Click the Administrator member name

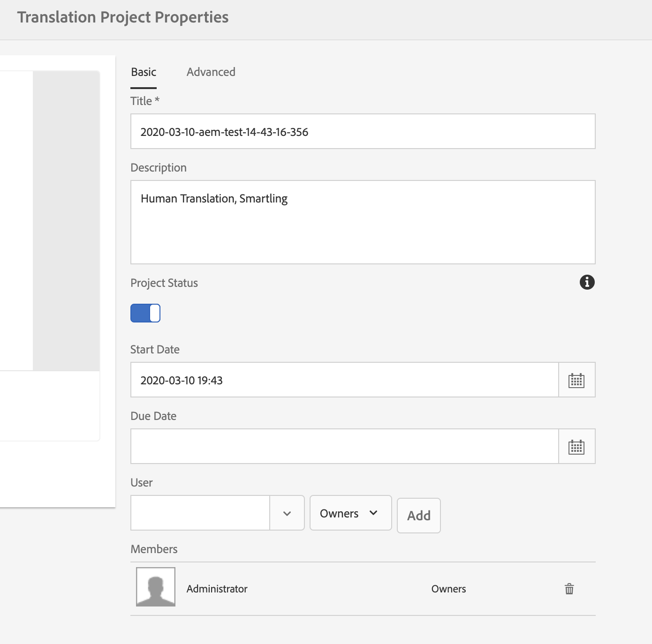(x=217, y=589)
